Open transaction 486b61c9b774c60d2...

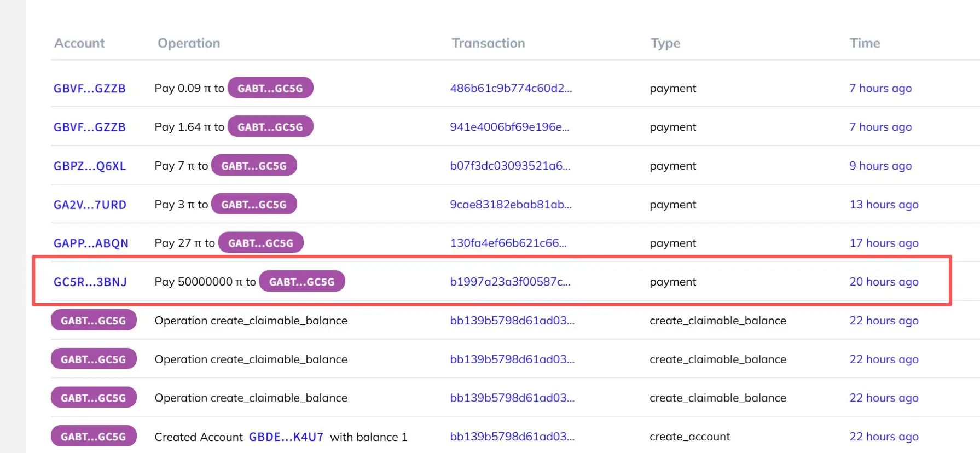tap(511, 88)
